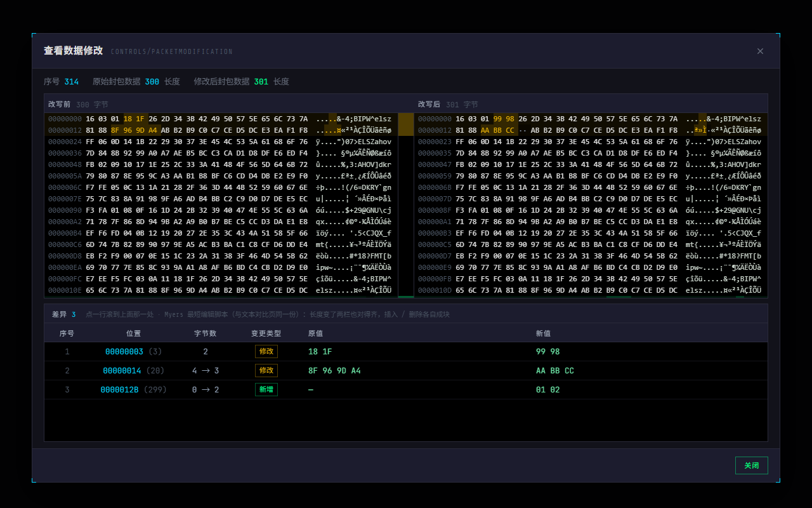The height and width of the screenshot is (508, 812).
Task: Click the green 关闭 button
Action: click(752, 465)
